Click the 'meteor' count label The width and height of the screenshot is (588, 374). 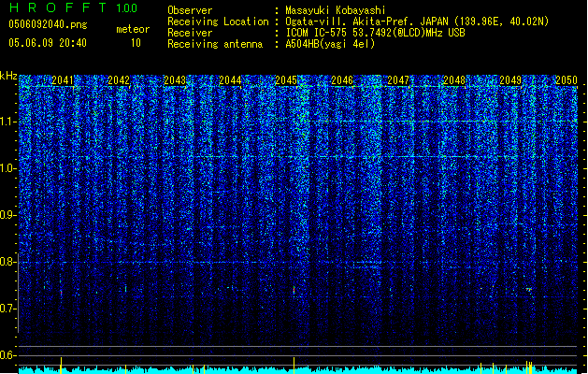pos(133,29)
